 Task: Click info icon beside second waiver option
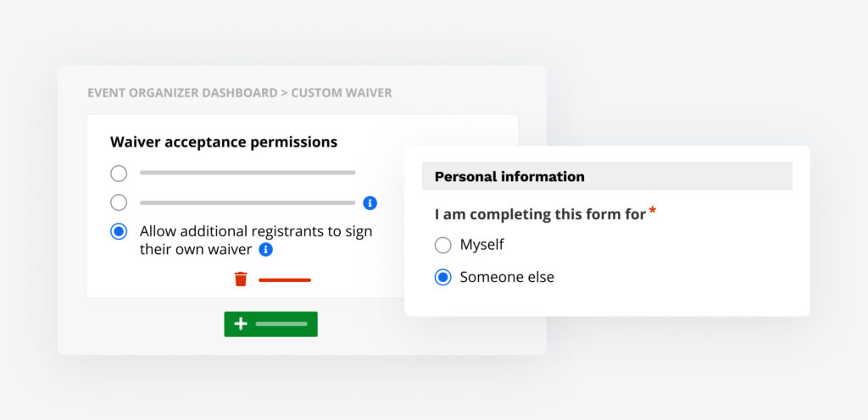click(x=370, y=203)
